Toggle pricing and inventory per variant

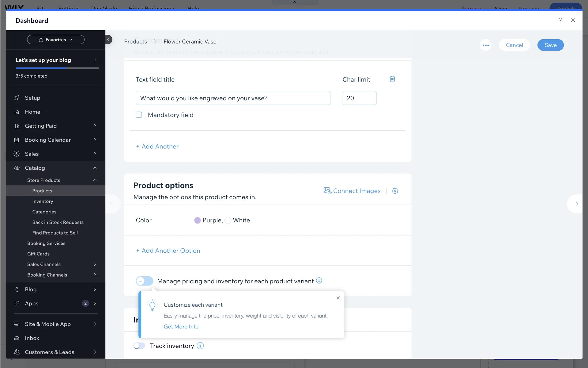[144, 281]
